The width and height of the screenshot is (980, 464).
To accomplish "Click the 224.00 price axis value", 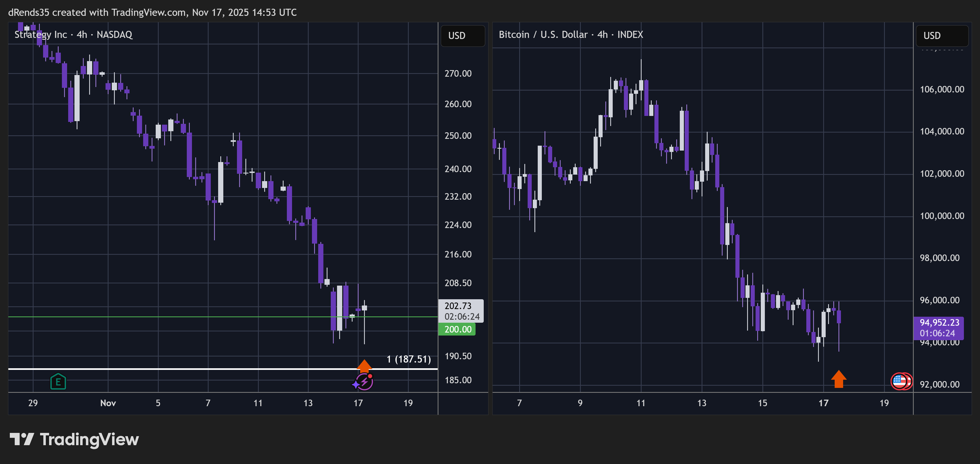I will point(458,225).
